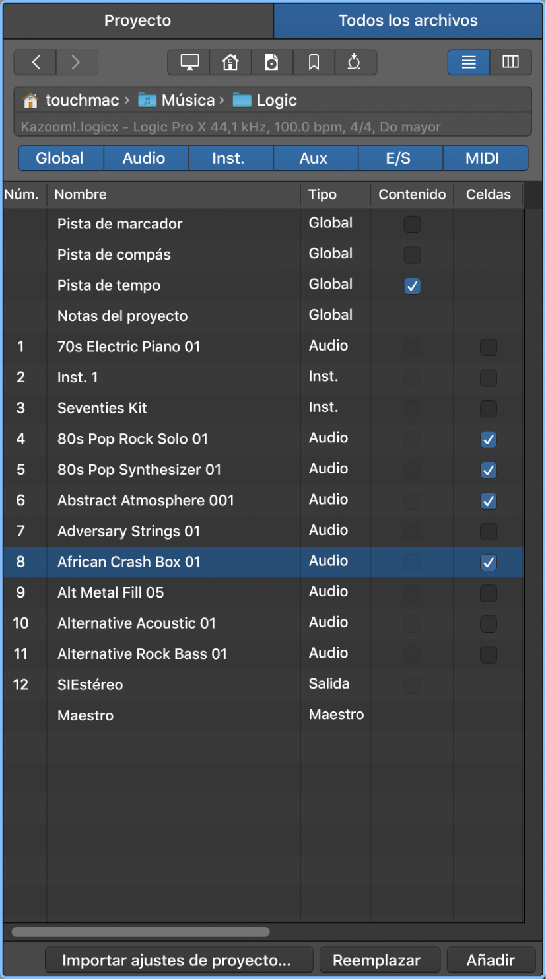Uncheck Pista de tempo content checkbox
The width and height of the screenshot is (546, 980).
[412, 286]
